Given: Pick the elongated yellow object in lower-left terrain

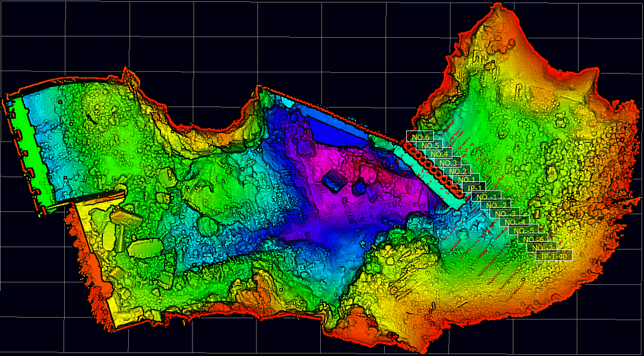Looking at the screenshot, I should (126, 217).
